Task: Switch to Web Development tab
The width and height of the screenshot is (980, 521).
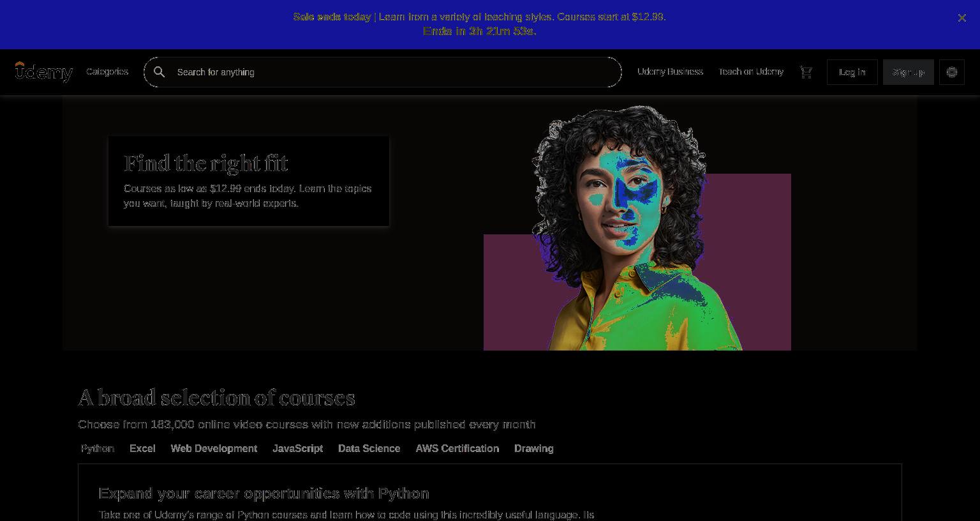Action: (214, 448)
